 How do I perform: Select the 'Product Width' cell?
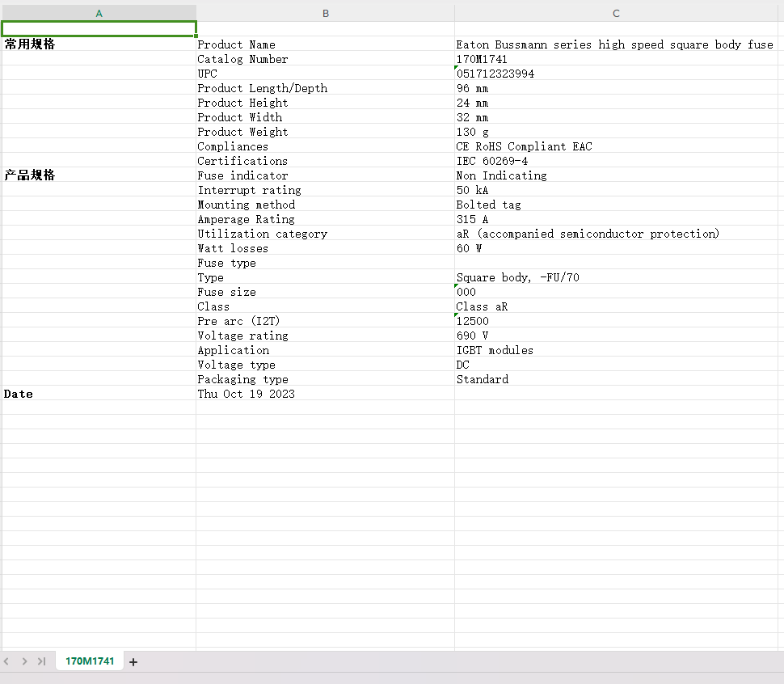(x=326, y=117)
